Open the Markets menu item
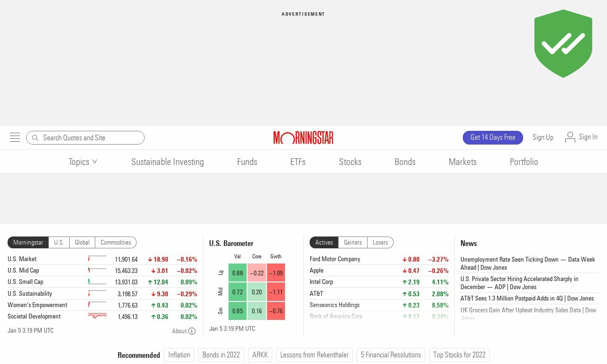The height and width of the screenshot is (364, 607). pyautogui.click(x=463, y=162)
